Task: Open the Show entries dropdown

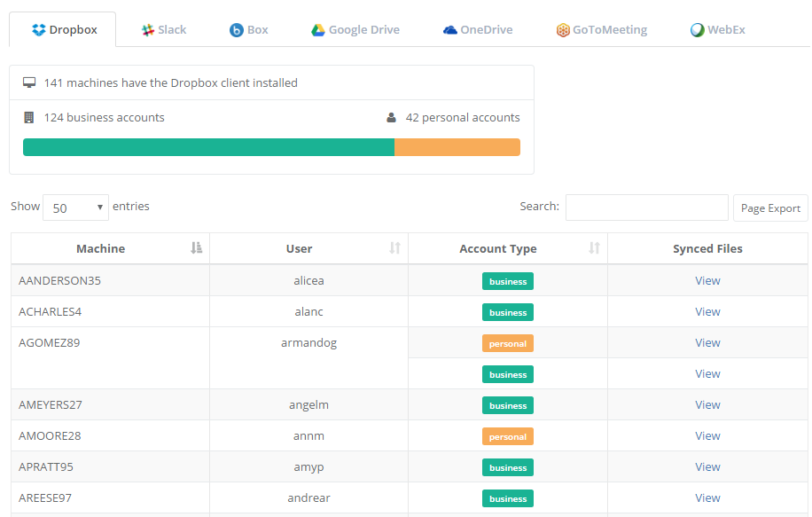Action: coord(75,208)
